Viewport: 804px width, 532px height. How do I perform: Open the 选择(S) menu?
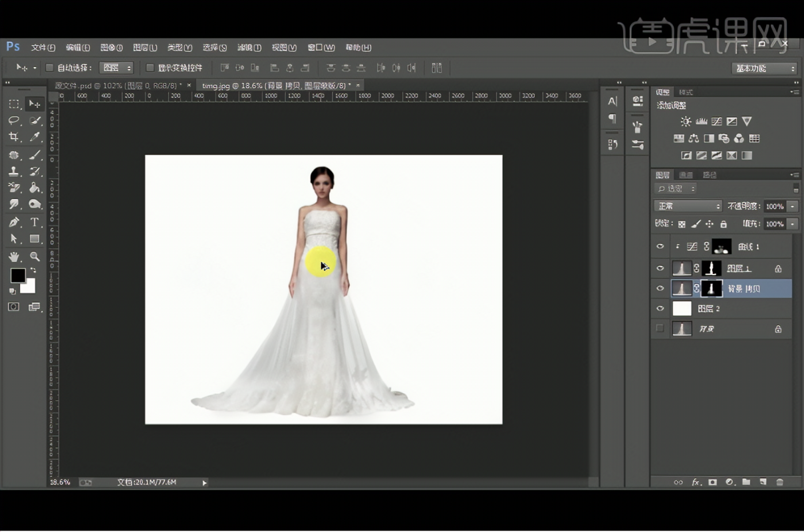point(215,47)
